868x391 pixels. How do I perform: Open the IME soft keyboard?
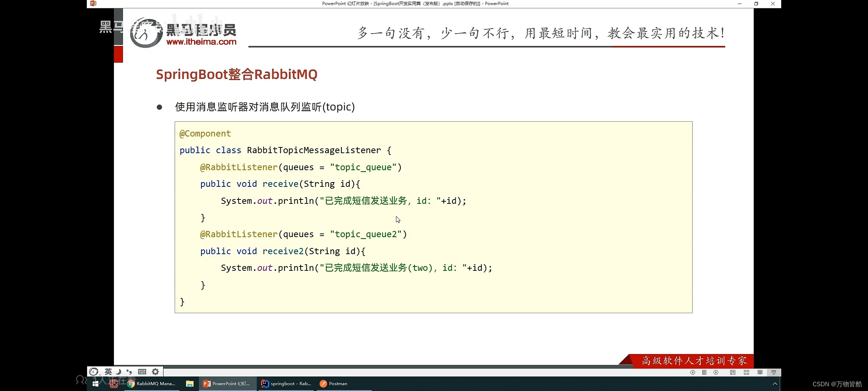tap(142, 371)
